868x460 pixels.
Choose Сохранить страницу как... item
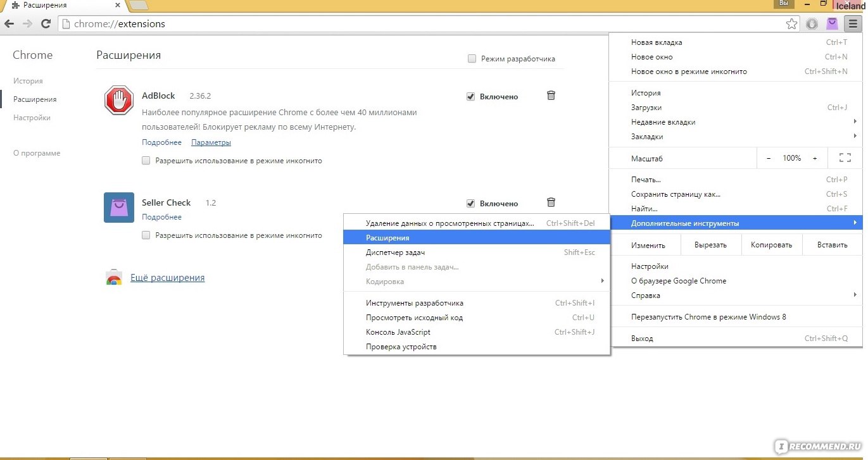(736, 194)
